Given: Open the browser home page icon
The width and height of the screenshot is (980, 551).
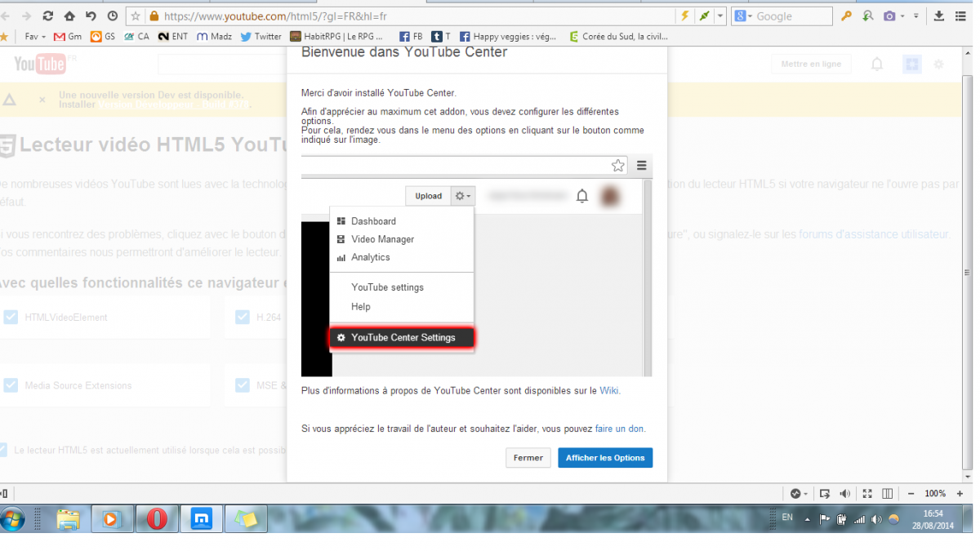Looking at the screenshot, I should pyautogui.click(x=69, y=16).
